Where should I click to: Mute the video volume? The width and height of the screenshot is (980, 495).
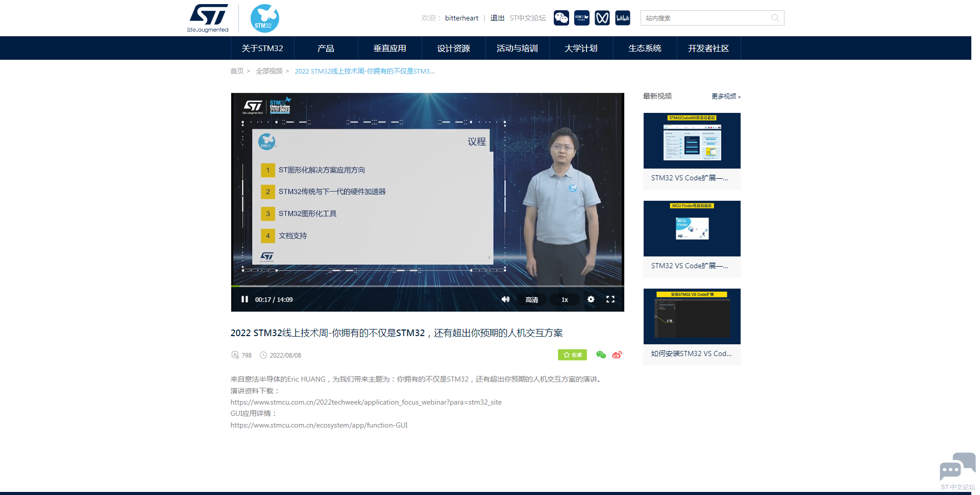(x=505, y=299)
